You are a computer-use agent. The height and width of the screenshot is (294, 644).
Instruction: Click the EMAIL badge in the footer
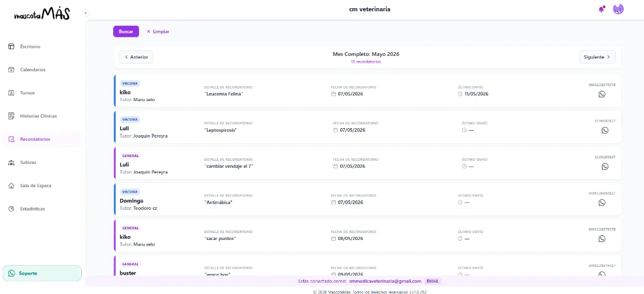pyautogui.click(x=433, y=281)
